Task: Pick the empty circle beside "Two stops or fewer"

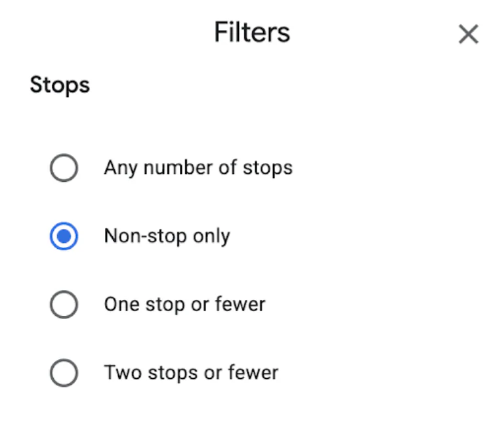Action: coord(64,373)
